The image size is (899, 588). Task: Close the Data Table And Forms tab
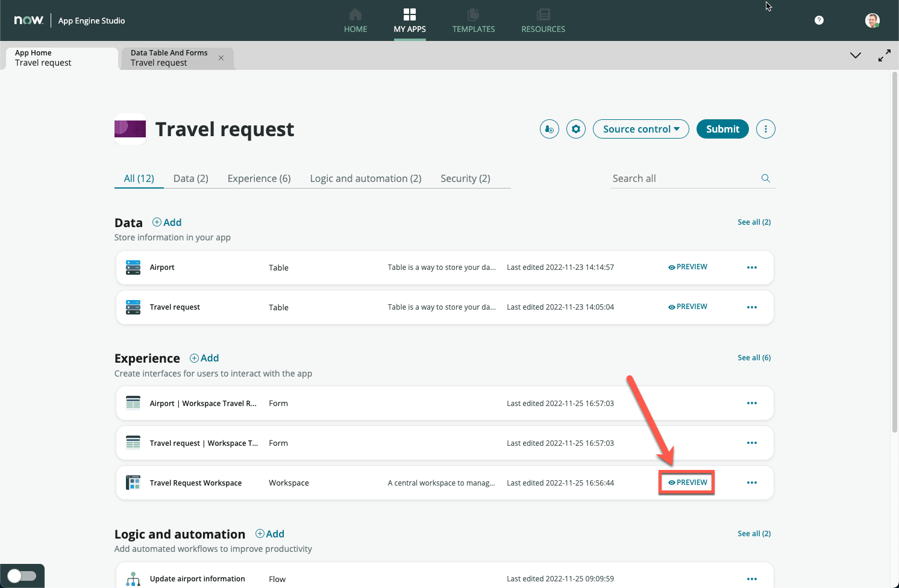221,58
